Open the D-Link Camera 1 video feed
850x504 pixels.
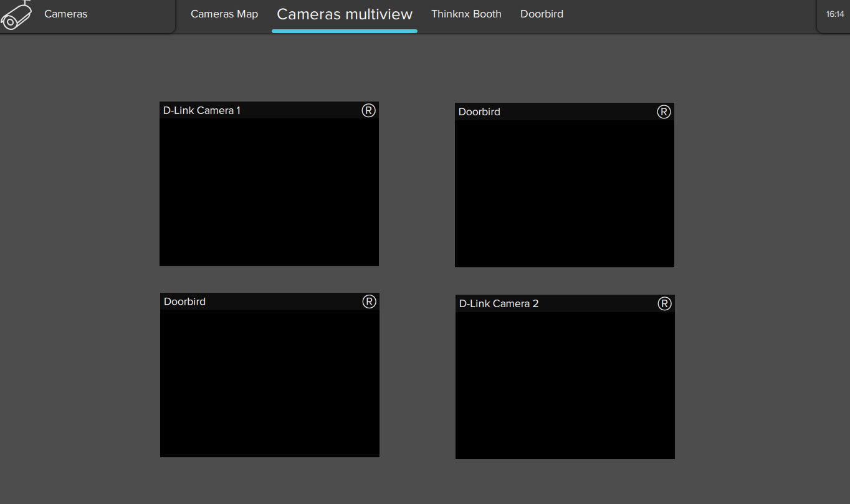[x=269, y=192]
